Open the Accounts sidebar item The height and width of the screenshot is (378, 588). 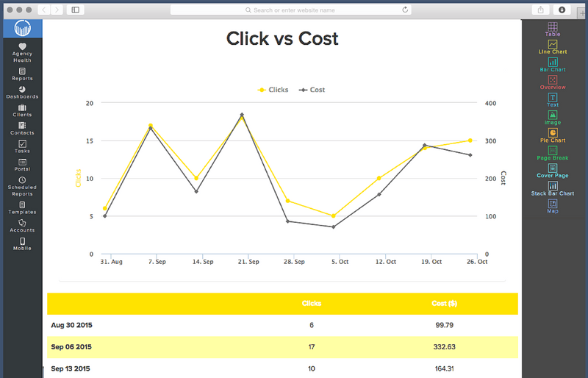point(22,226)
